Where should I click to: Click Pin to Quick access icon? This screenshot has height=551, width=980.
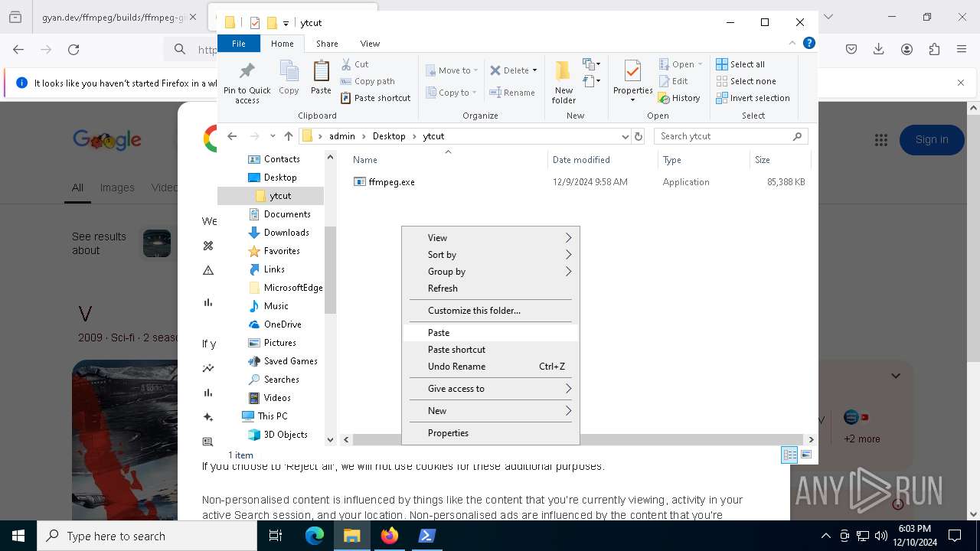click(247, 83)
